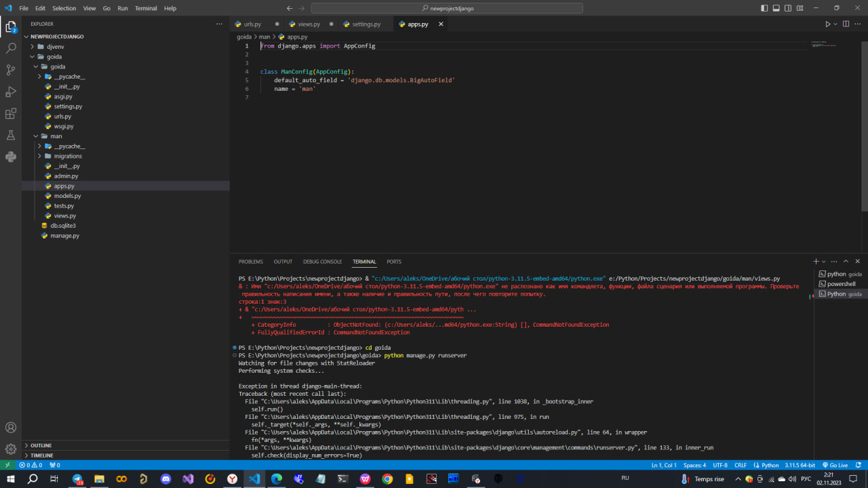Image resolution: width=868 pixels, height=488 pixels.
Task: Open new terminal launch profile dropdown
Action: 824,262
